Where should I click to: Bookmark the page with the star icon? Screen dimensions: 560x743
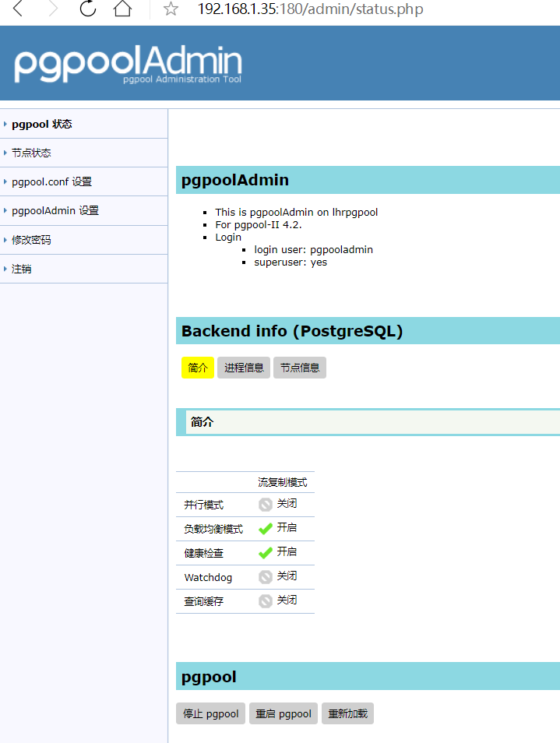click(171, 9)
